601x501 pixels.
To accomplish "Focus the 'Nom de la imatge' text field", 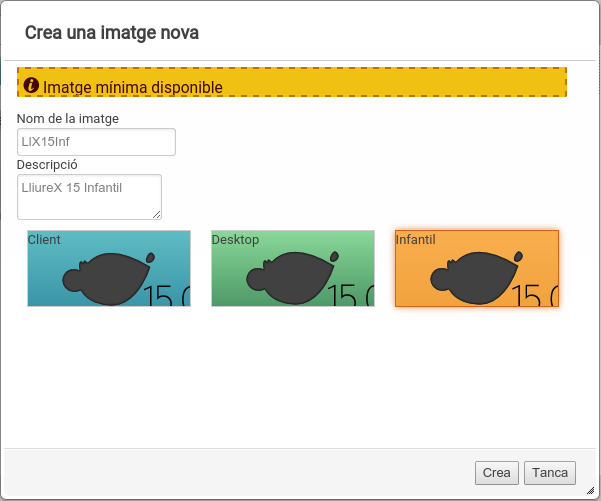I will (x=96, y=142).
